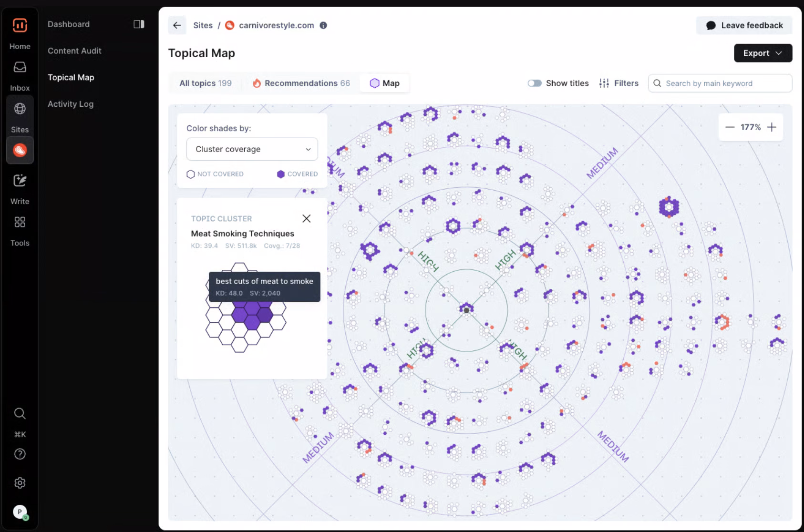Go back with the left arrow button

click(177, 25)
